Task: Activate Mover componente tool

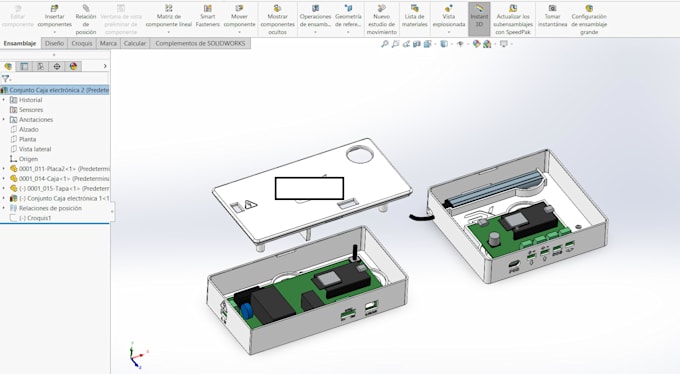Action: [239, 16]
